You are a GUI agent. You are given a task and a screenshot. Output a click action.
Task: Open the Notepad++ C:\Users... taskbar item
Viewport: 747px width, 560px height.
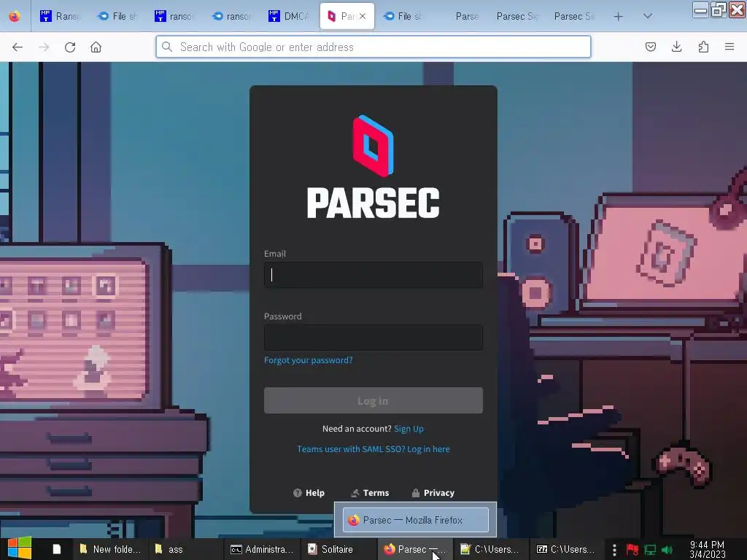[x=490, y=549]
